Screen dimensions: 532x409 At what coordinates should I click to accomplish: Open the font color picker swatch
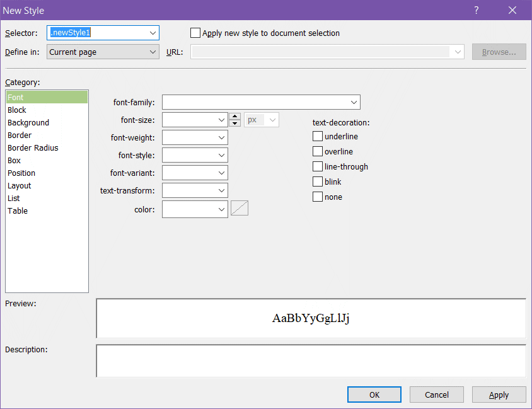click(240, 209)
